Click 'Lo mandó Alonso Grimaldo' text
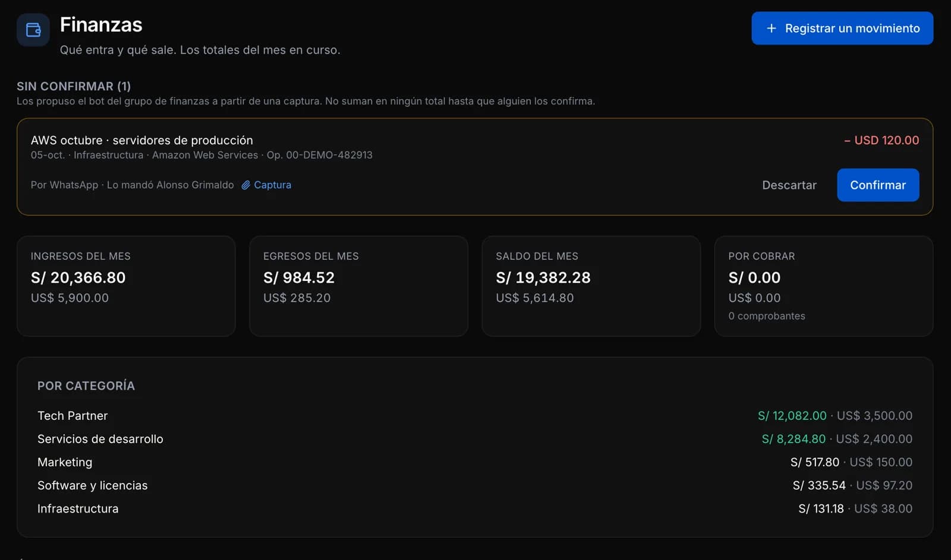 pyautogui.click(x=171, y=185)
